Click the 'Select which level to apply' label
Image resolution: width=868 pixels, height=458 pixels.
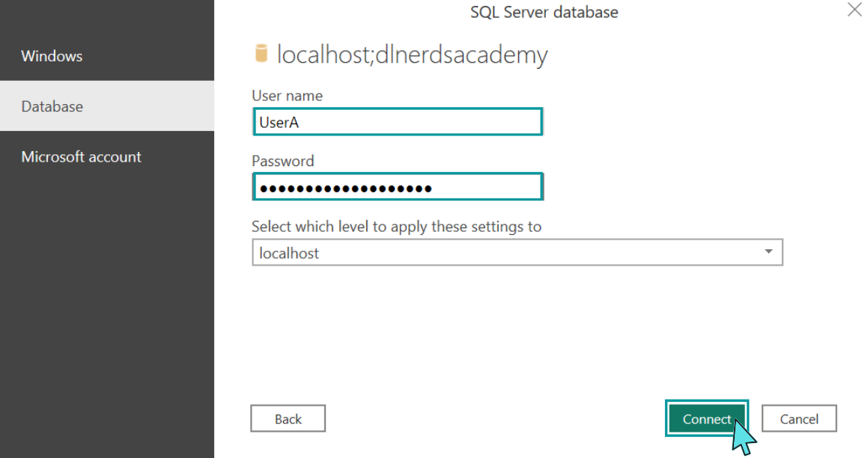tap(396, 227)
